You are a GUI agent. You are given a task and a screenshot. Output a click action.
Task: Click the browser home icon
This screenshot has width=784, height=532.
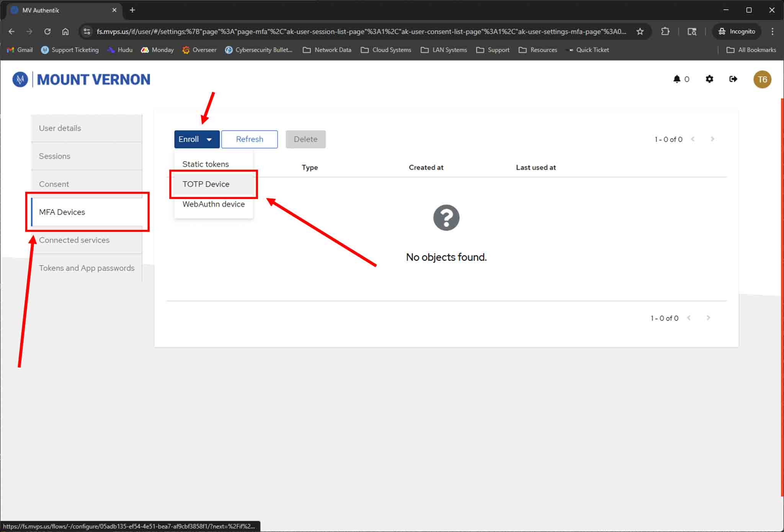coord(65,31)
